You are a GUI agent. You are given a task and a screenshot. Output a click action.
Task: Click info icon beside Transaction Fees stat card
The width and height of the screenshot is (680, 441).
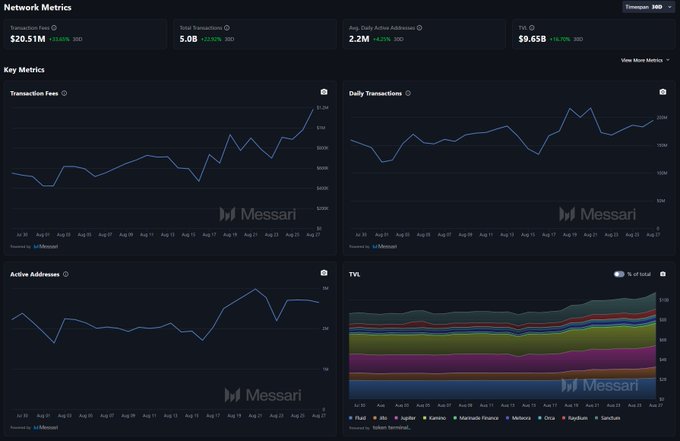(x=54, y=28)
